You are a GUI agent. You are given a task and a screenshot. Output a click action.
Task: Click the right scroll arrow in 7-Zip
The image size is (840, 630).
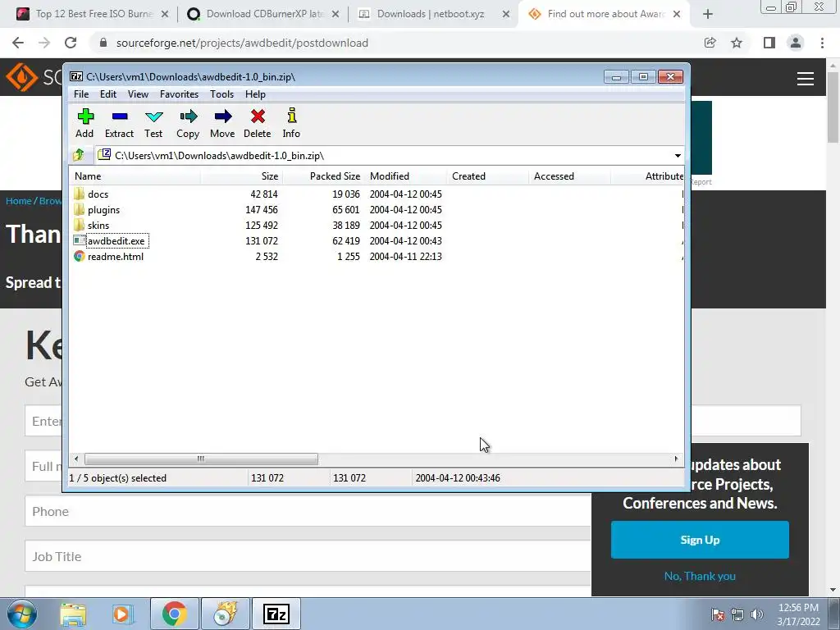click(x=676, y=459)
